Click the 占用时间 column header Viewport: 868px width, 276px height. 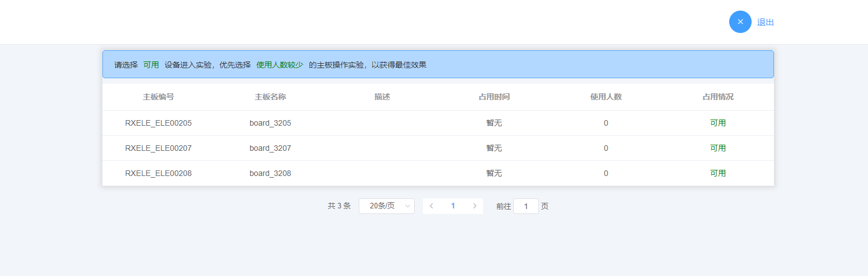click(x=494, y=97)
